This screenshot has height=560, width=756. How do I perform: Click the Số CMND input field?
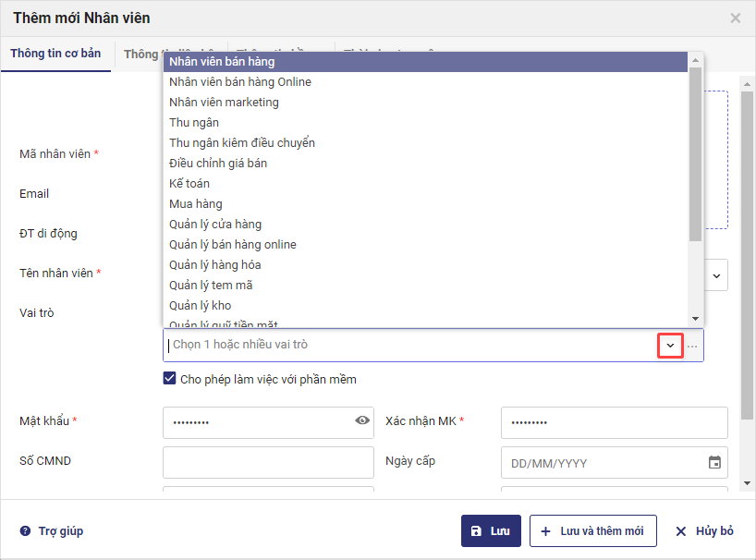[268, 462]
